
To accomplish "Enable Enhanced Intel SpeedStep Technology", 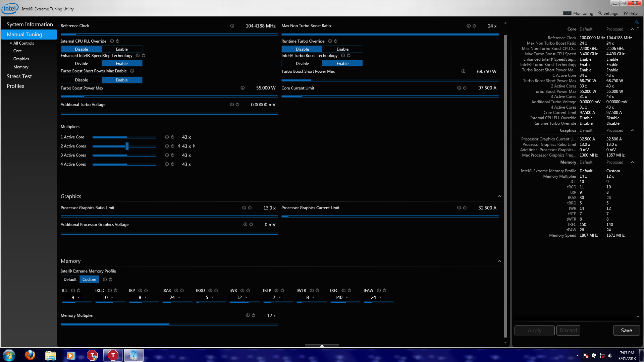I will (x=122, y=63).
